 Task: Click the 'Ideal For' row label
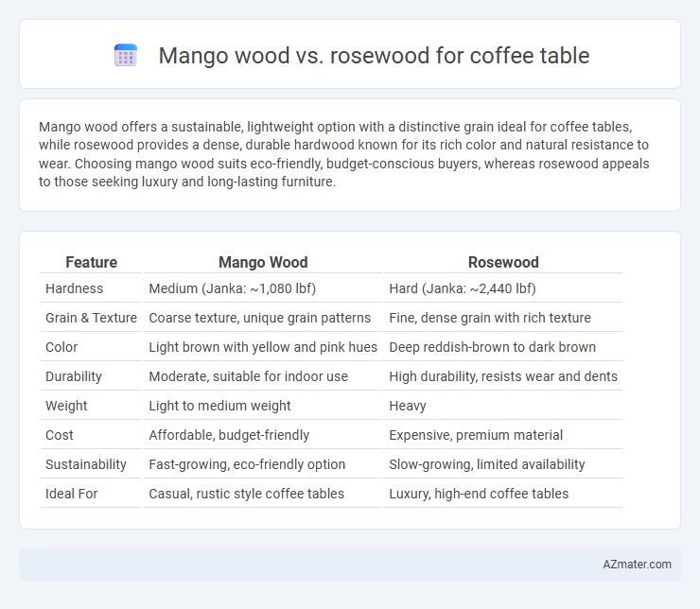click(71, 494)
